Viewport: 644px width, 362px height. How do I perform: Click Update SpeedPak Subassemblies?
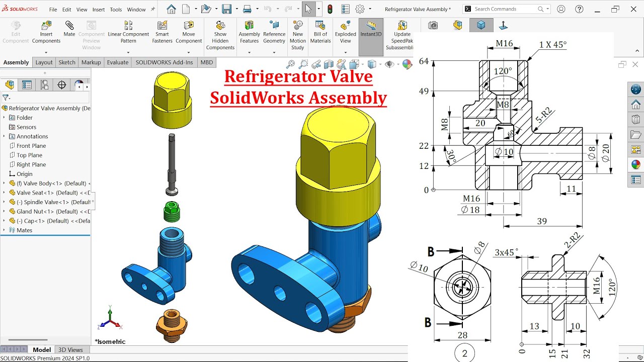pos(401,35)
